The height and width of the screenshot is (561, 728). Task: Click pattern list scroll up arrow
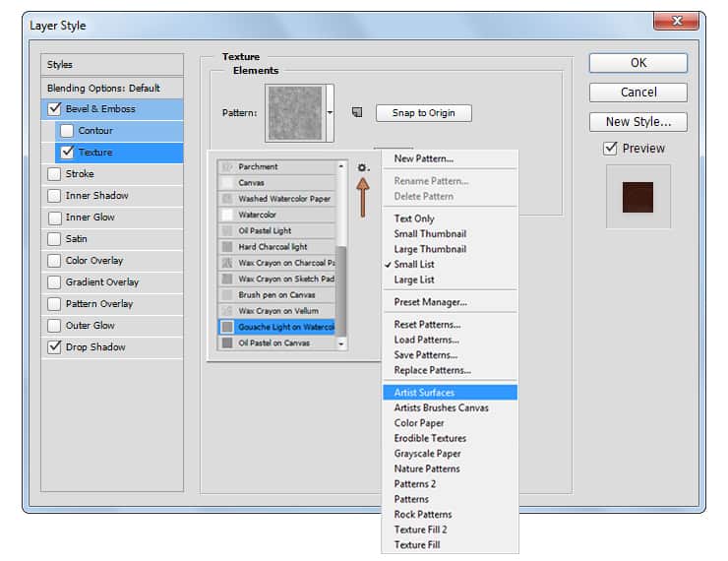click(341, 166)
